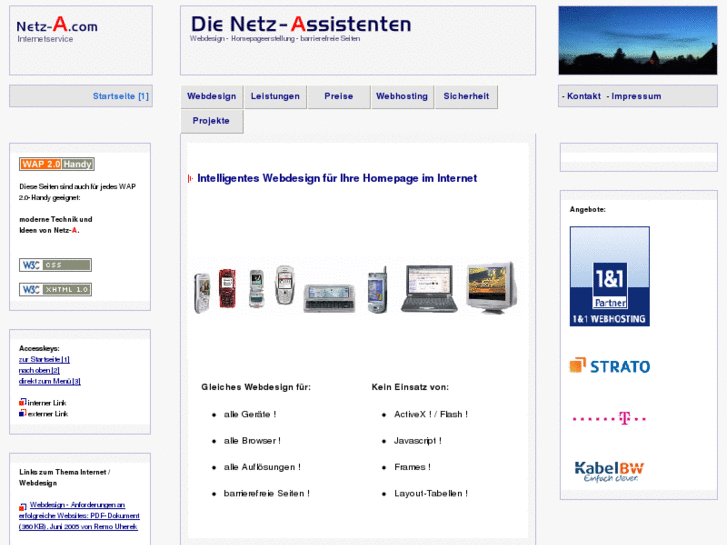Switch to the Projekte tab
Viewport: 727px width, 545px height.
[211, 121]
